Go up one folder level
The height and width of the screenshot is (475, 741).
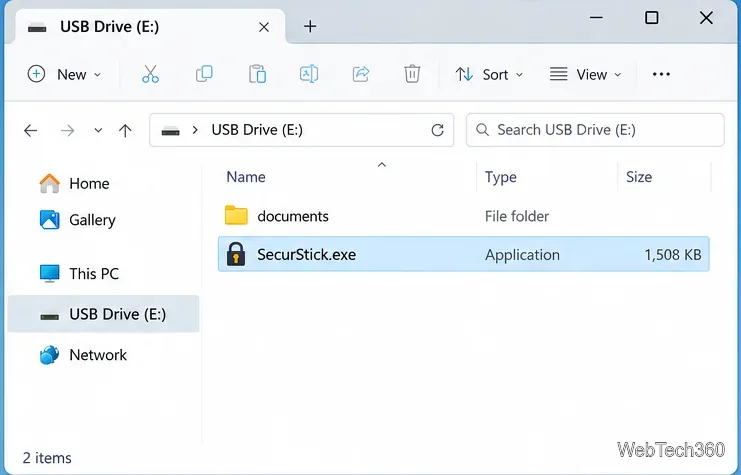tap(125, 130)
